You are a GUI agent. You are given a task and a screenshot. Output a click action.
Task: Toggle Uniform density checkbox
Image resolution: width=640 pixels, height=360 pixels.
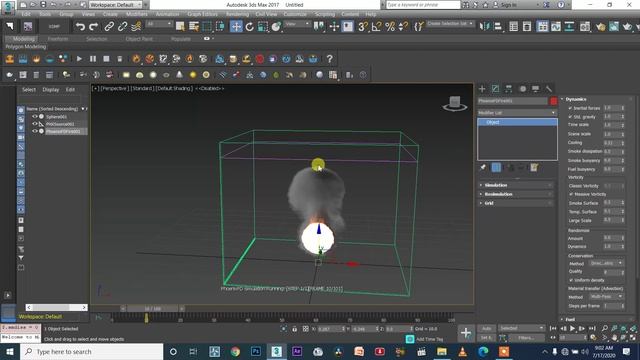point(571,280)
